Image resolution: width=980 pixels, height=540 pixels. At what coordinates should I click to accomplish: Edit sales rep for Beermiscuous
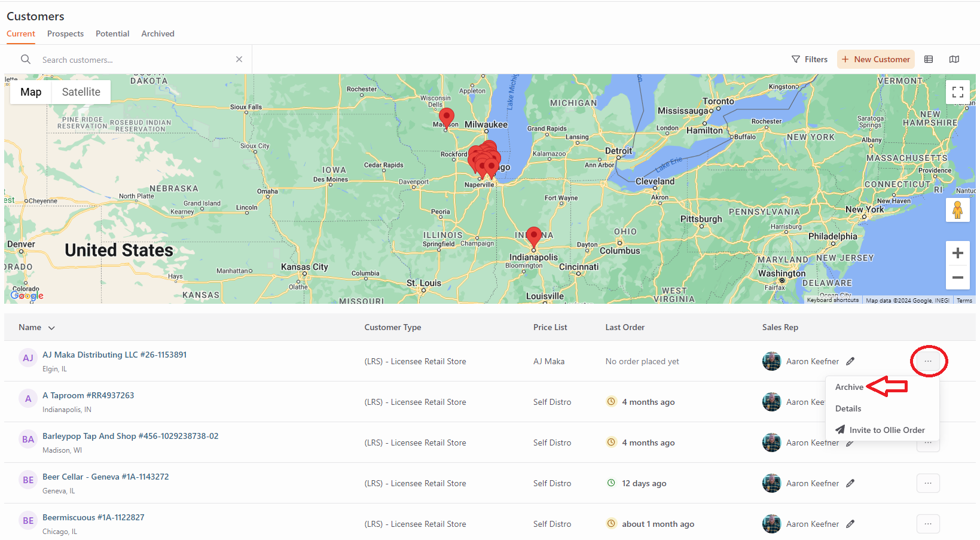(x=850, y=524)
